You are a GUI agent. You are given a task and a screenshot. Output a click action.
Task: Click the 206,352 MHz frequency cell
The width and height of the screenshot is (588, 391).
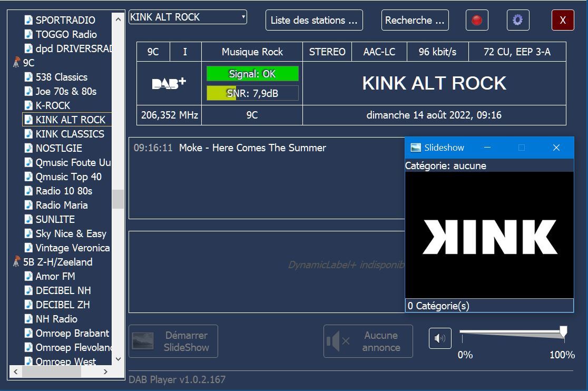tap(169, 115)
